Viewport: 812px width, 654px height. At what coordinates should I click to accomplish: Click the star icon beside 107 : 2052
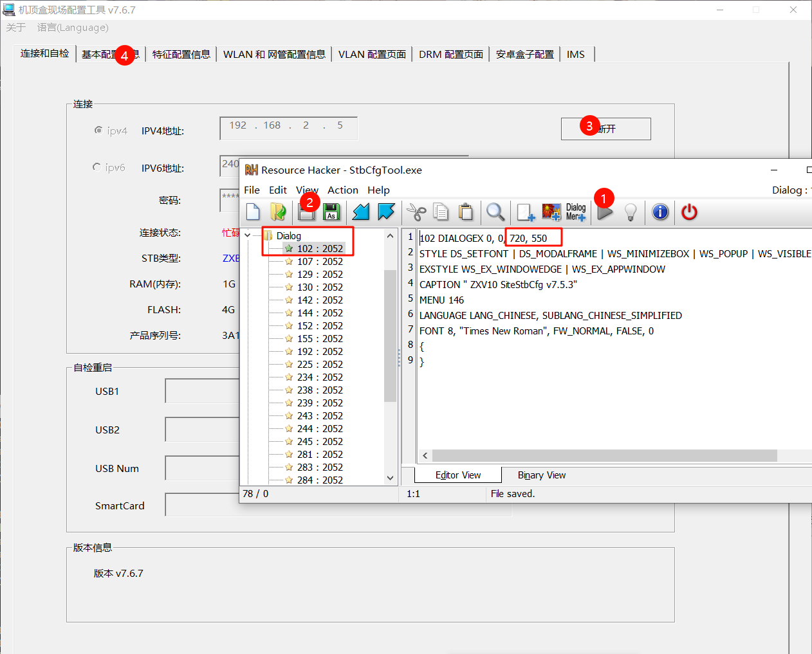pyautogui.click(x=289, y=261)
